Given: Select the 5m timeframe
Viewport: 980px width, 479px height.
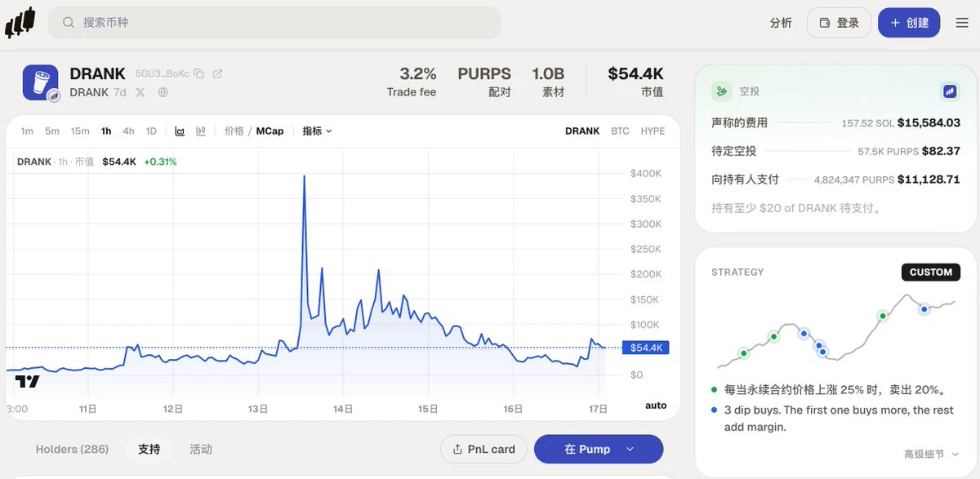Looking at the screenshot, I should 52,131.
